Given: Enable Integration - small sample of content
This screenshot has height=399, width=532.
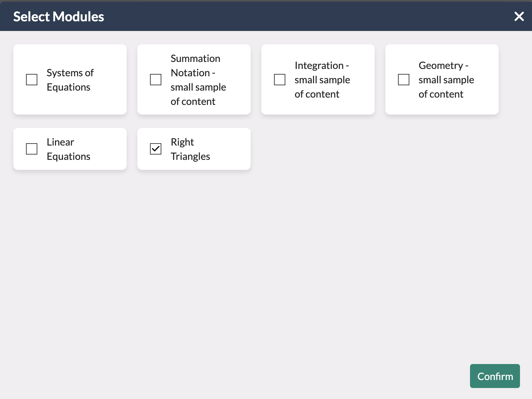Looking at the screenshot, I should click(x=279, y=80).
